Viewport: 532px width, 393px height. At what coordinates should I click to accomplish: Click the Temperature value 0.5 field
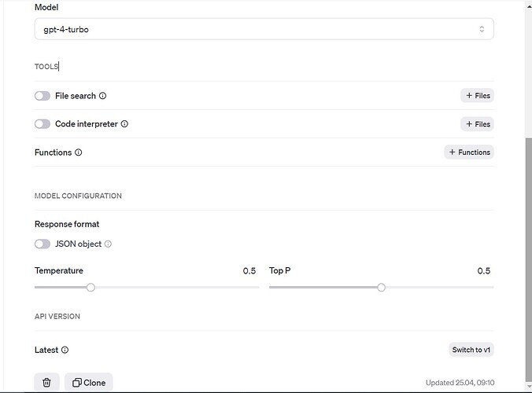pyautogui.click(x=249, y=270)
